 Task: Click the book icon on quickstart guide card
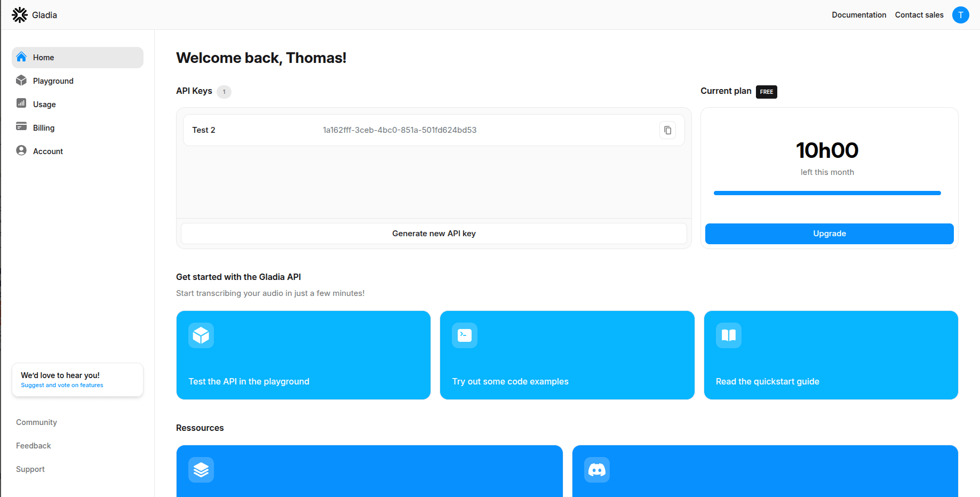coord(728,335)
